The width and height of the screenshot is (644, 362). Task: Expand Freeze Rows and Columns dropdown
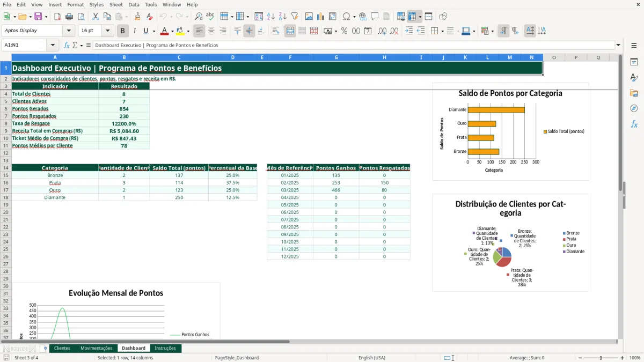[420, 17]
